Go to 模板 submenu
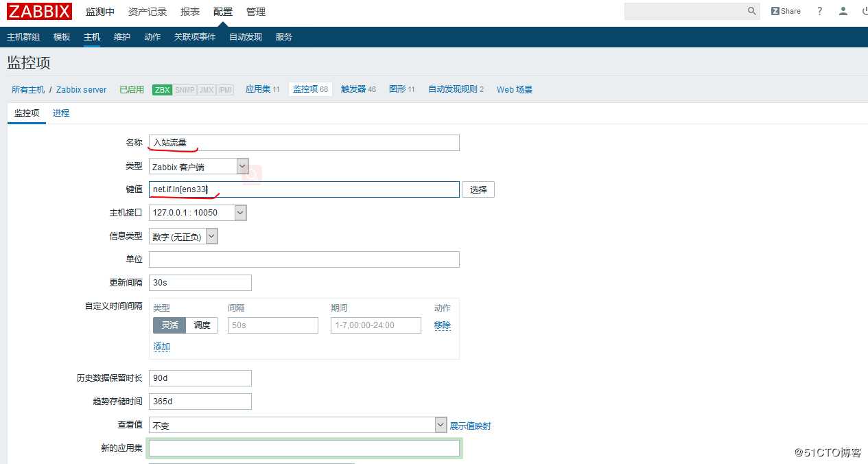Viewport: 868px width, 464px height. tap(62, 37)
